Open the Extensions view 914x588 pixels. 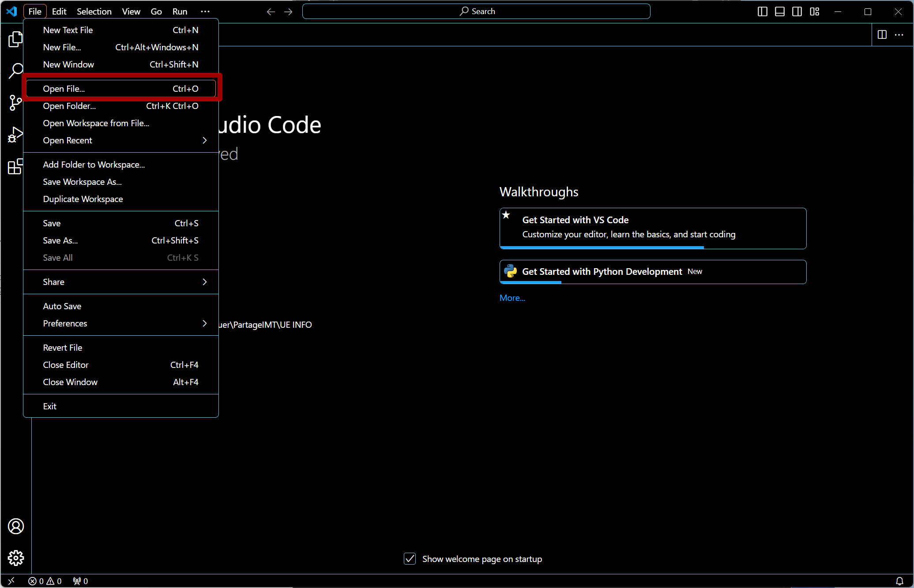click(15, 166)
